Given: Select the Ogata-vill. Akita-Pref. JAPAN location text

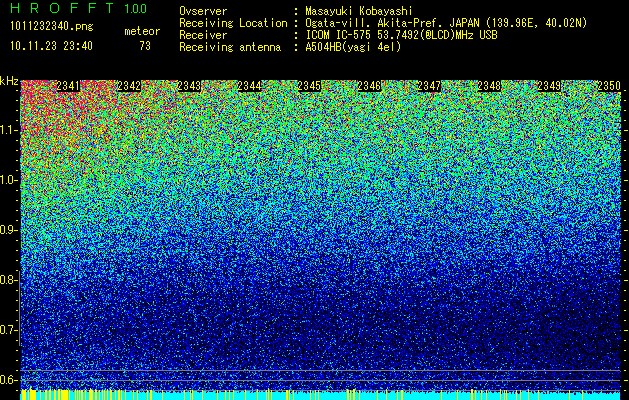Looking at the screenshot, I should tap(446, 23).
